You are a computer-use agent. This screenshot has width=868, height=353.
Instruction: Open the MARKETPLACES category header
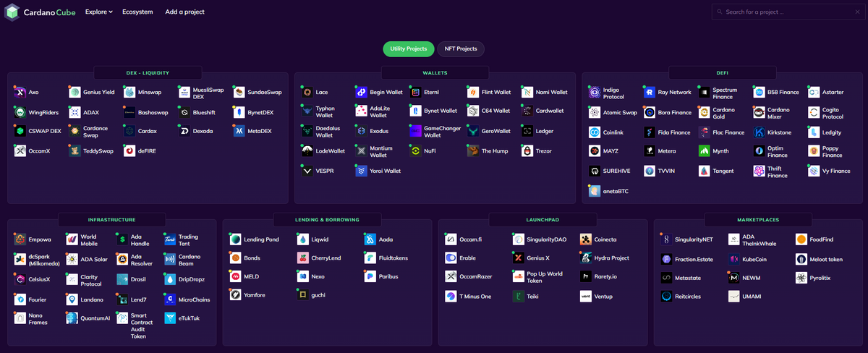(758, 219)
